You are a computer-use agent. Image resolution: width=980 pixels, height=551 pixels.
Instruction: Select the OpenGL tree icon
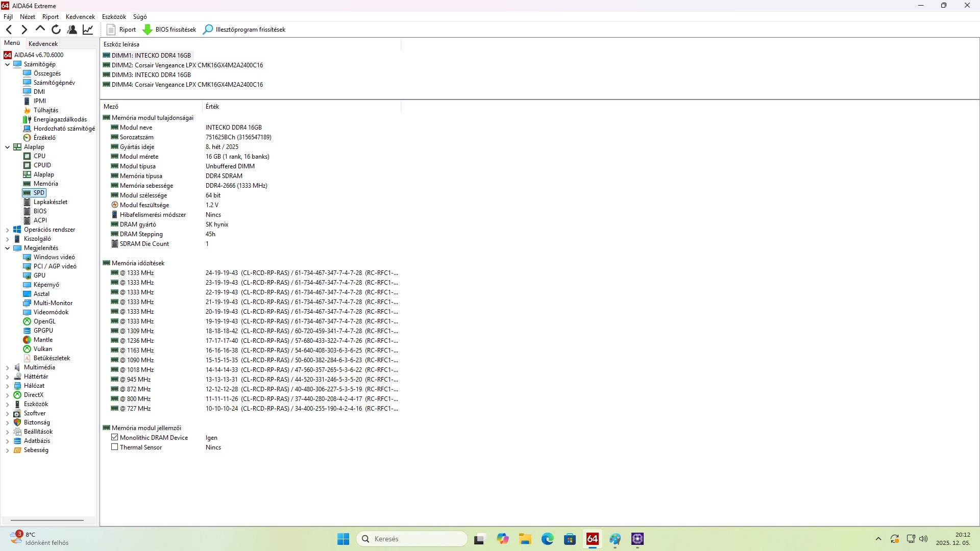27,321
